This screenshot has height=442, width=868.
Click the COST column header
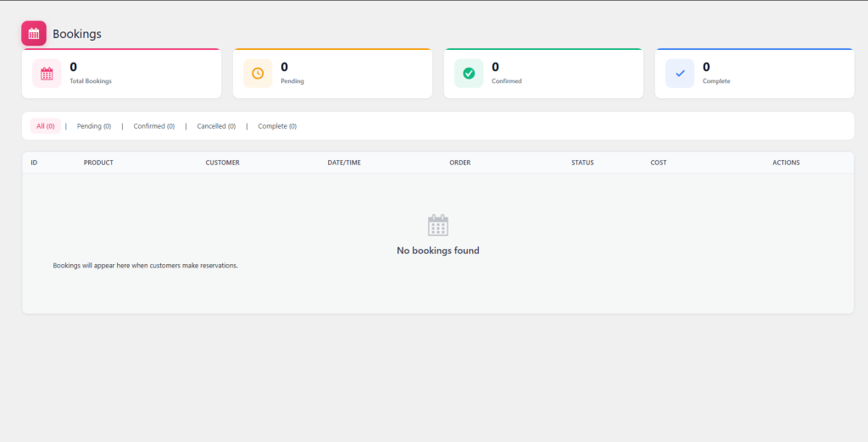[x=659, y=163]
